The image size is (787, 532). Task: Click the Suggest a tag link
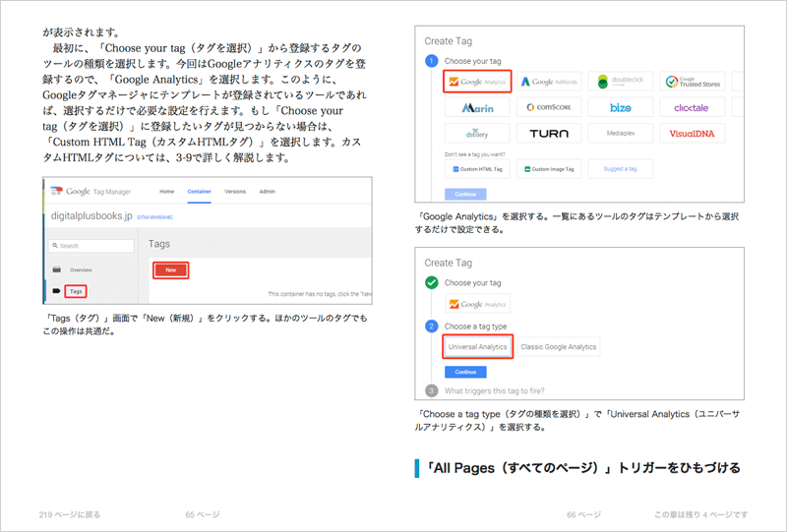point(621,169)
